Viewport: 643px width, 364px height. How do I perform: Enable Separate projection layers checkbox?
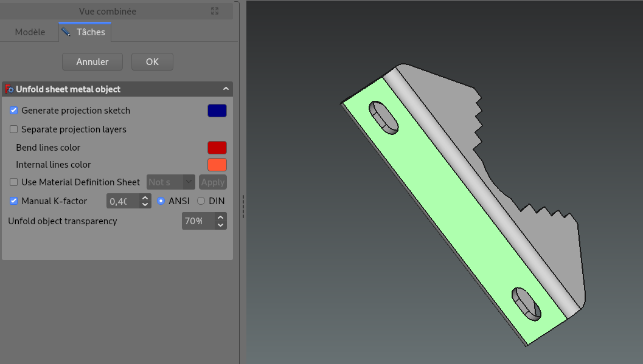pos(14,129)
